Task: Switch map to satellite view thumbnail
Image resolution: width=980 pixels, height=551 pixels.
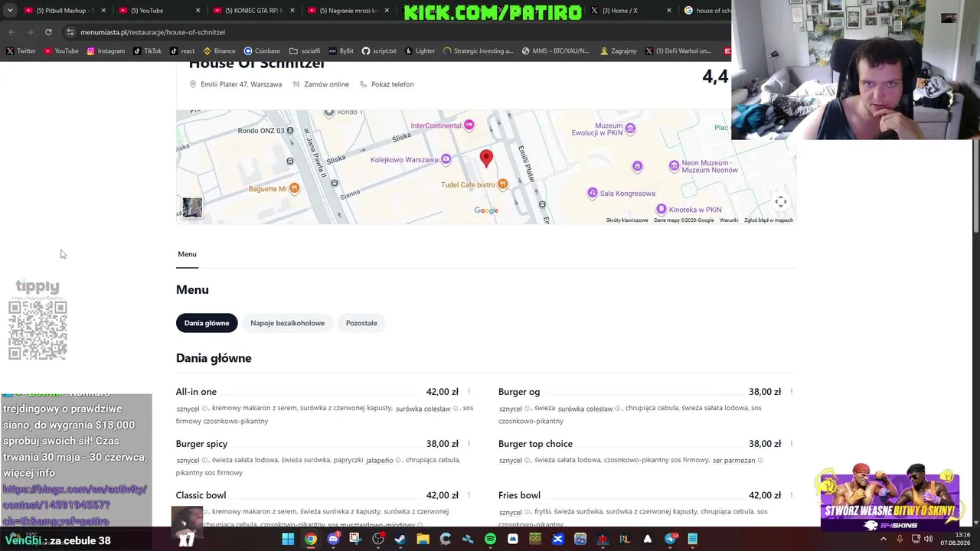Action: [x=192, y=207]
